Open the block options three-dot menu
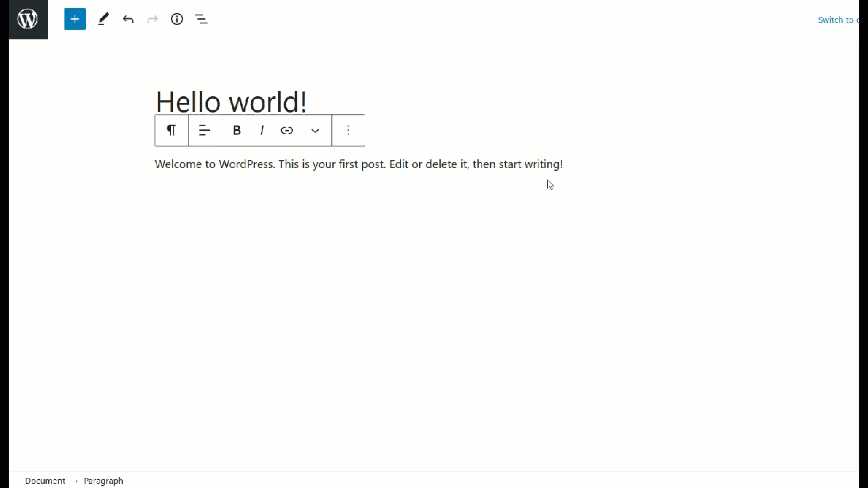This screenshot has height=488, width=868. 349,131
